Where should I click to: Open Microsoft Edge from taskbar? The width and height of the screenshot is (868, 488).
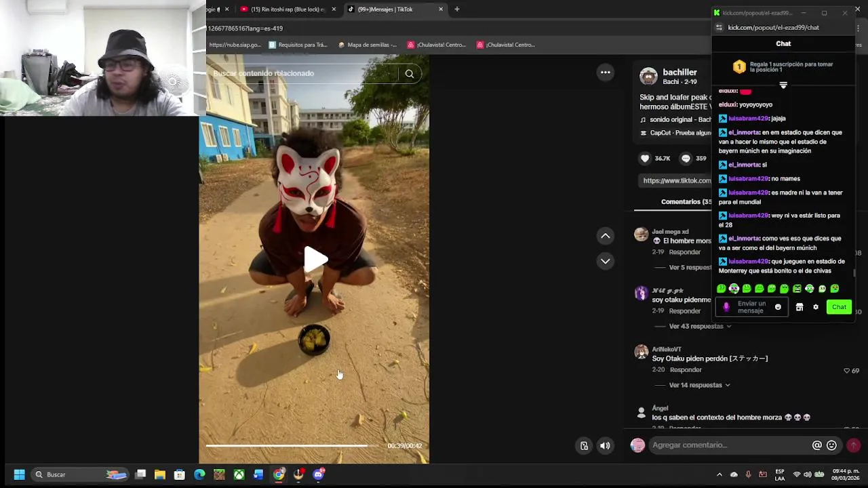[x=199, y=474]
